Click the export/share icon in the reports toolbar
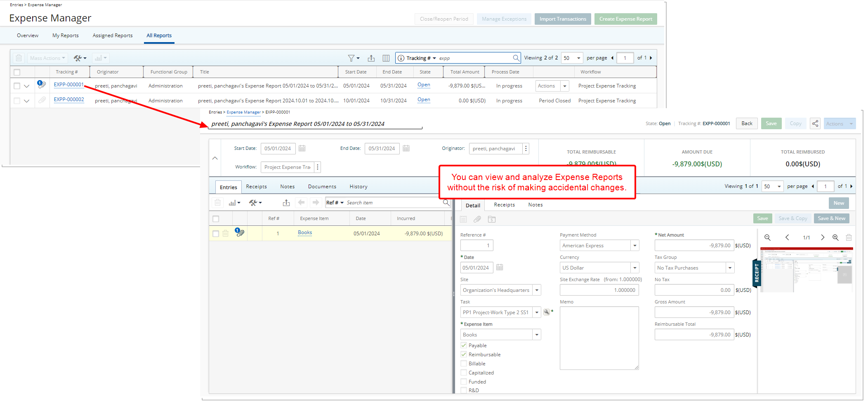The image size is (868, 405). (371, 58)
